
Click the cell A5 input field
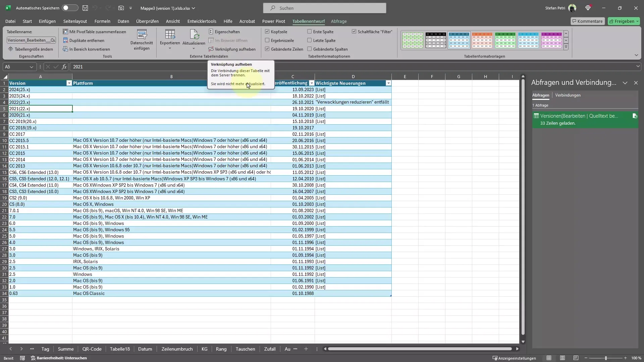pyautogui.click(x=40, y=109)
